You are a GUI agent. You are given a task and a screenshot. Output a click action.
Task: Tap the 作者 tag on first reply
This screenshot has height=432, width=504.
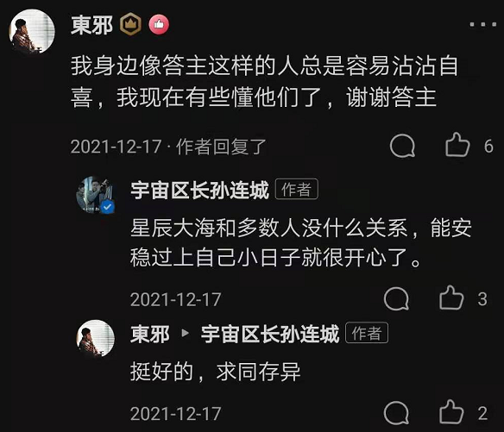pos(297,189)
